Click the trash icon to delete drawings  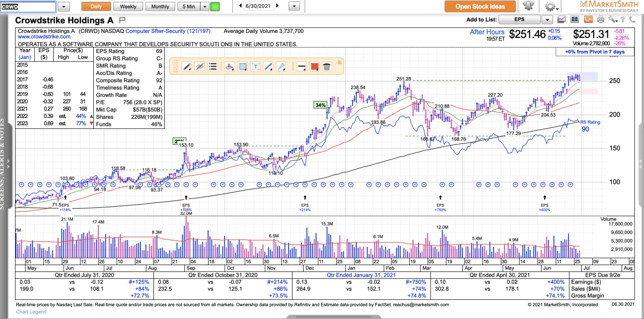click(x=327, y=67)
